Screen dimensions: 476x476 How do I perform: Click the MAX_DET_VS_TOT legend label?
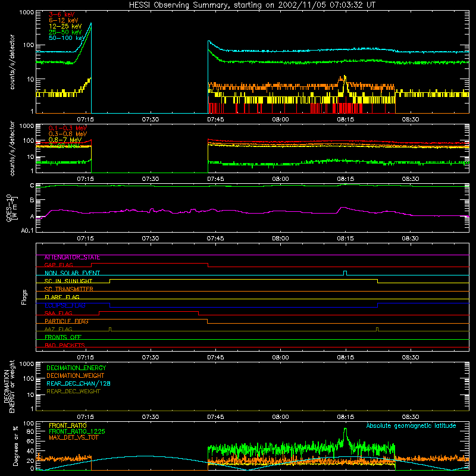tap(74, 437)
